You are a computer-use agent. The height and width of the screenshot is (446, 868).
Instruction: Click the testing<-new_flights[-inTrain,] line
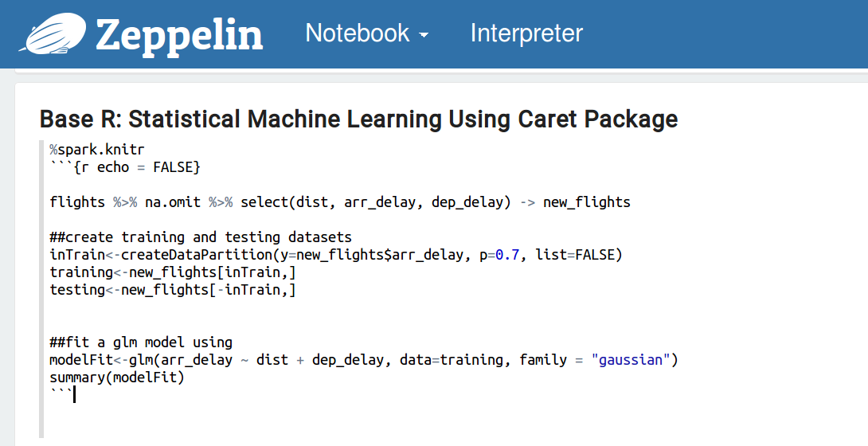pyautogui.click(x=173, y=290)
